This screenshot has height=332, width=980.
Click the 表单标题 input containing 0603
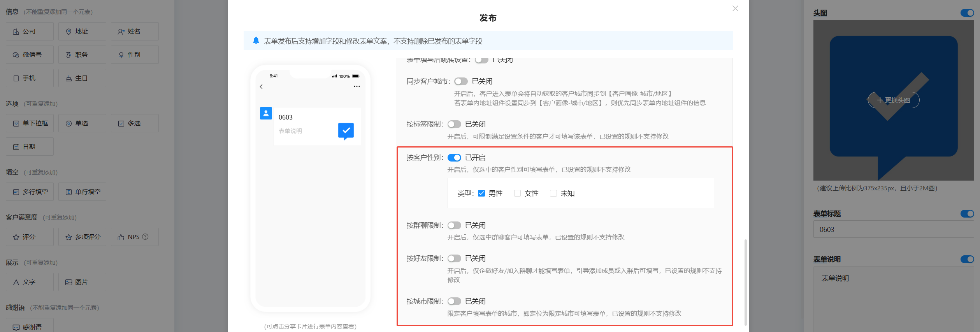tap(894, 230)
